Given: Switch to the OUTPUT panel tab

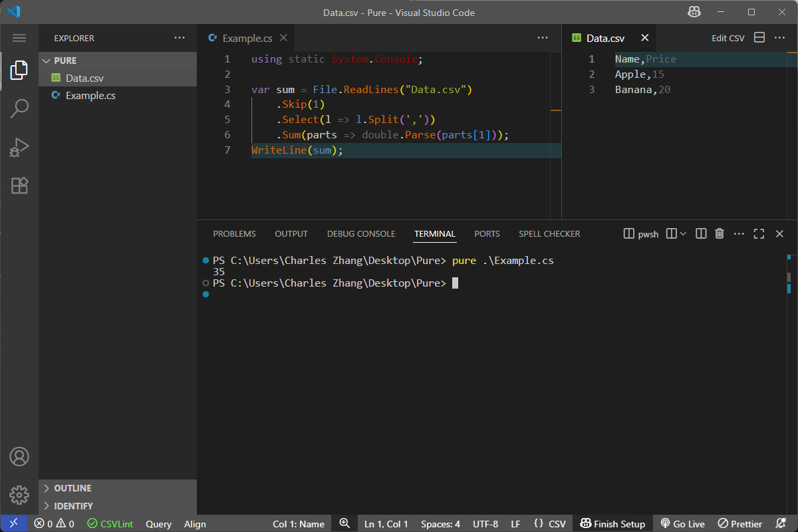Looking at the screenshot, I should point(291,233).
